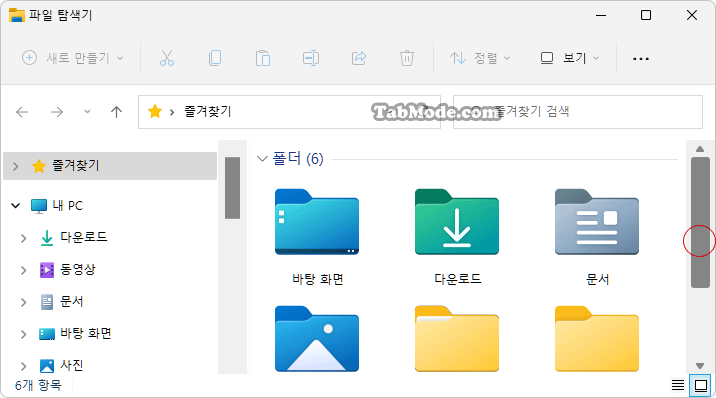Screen dimensions: 716x398
Task: Switch to large icons view
Action: click(701, 386)
